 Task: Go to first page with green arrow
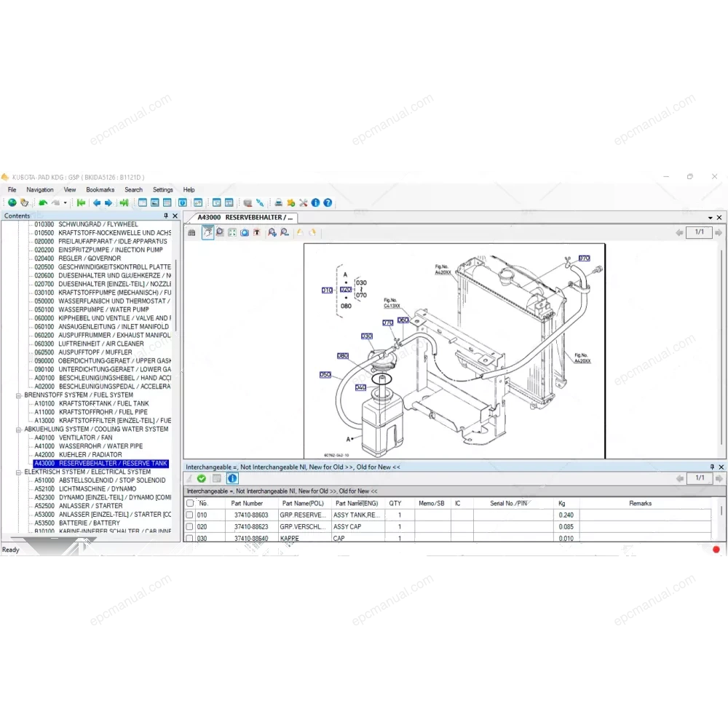pyautogui.click(x=82, y=202)
